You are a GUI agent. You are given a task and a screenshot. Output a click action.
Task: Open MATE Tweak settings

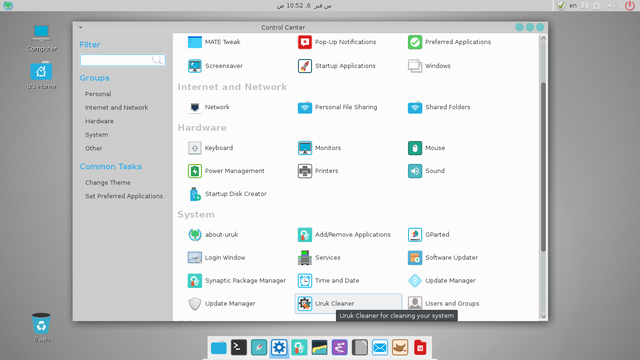point(214,42)
